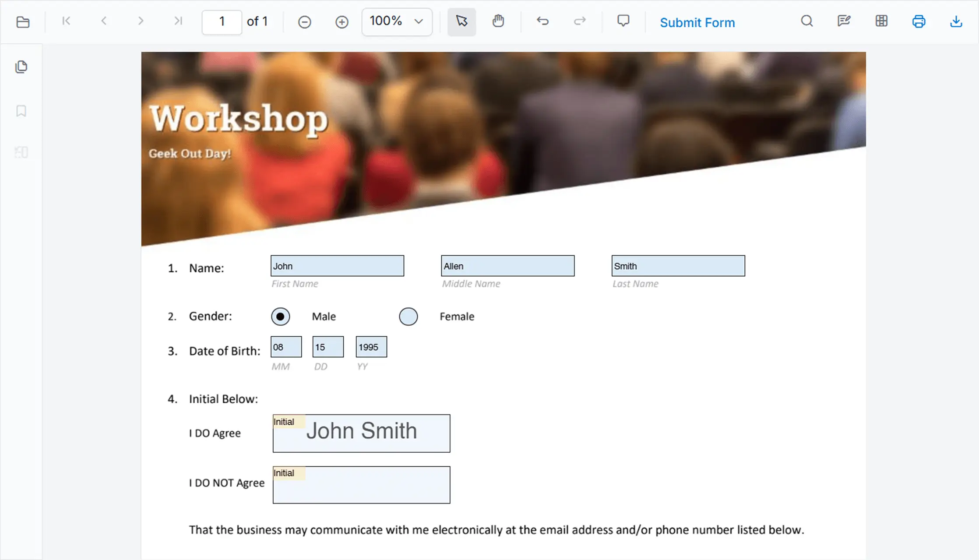Click the MM birth month field
The width and height of the screenshot is (979, 560).
[286, 347]
